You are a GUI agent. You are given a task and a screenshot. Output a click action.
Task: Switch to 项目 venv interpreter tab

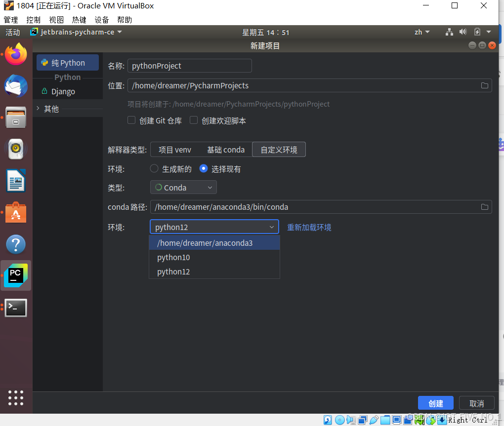tap(175, 150)
